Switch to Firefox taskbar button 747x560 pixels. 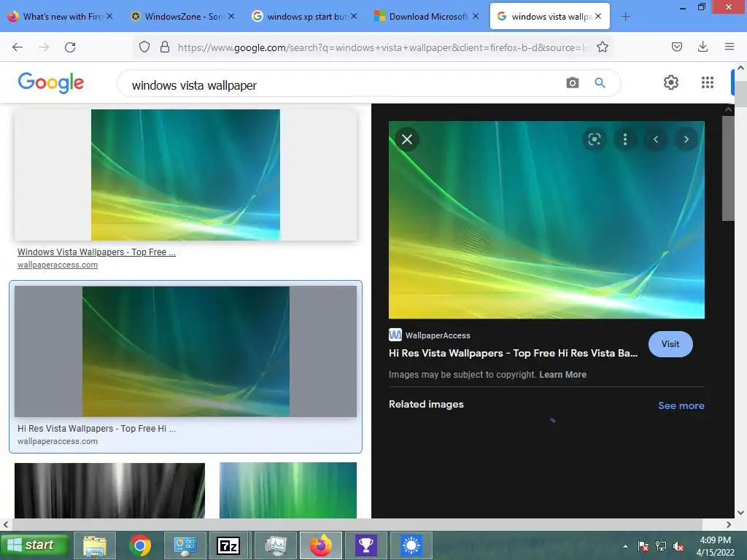tap(321, 545)
